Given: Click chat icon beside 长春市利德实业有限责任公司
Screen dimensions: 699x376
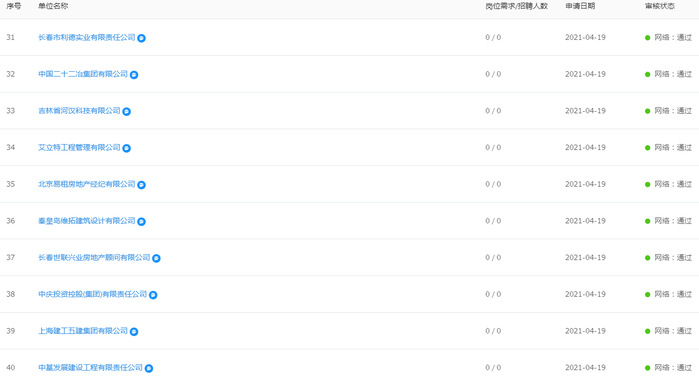Looking at the screenshot, I should 141,38.
